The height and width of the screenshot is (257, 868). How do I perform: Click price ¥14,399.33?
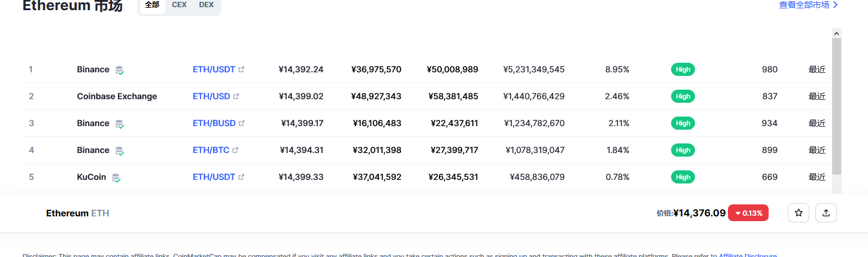[x=301, y=177]
